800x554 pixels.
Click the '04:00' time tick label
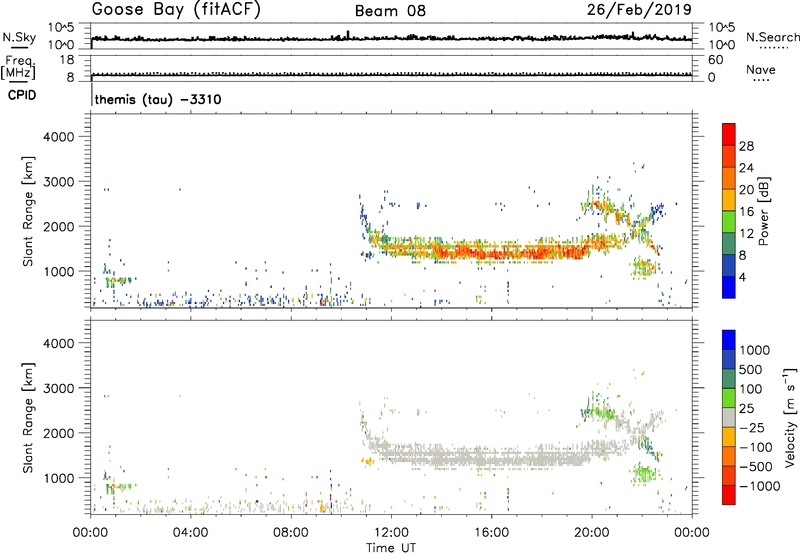coord(190,533)
